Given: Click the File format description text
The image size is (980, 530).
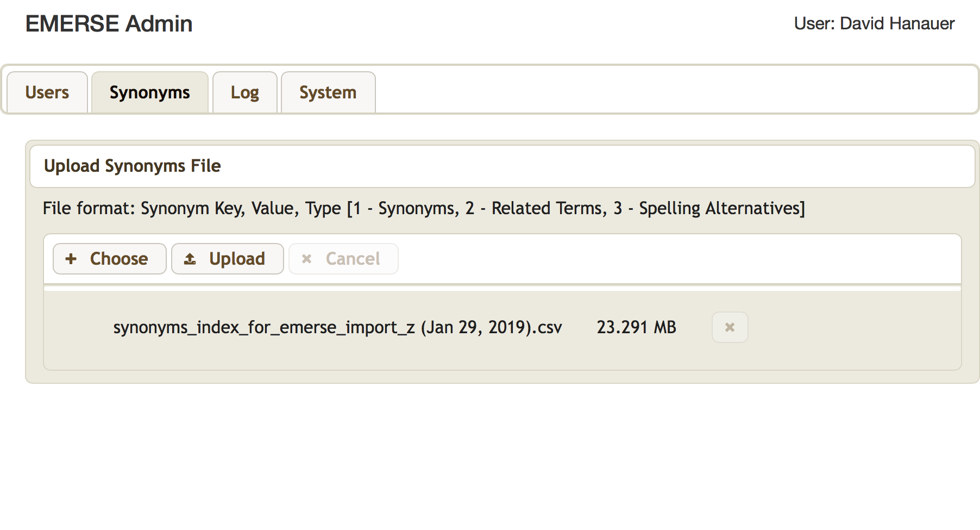Looking at the screenshot, I should click(424, 208).
